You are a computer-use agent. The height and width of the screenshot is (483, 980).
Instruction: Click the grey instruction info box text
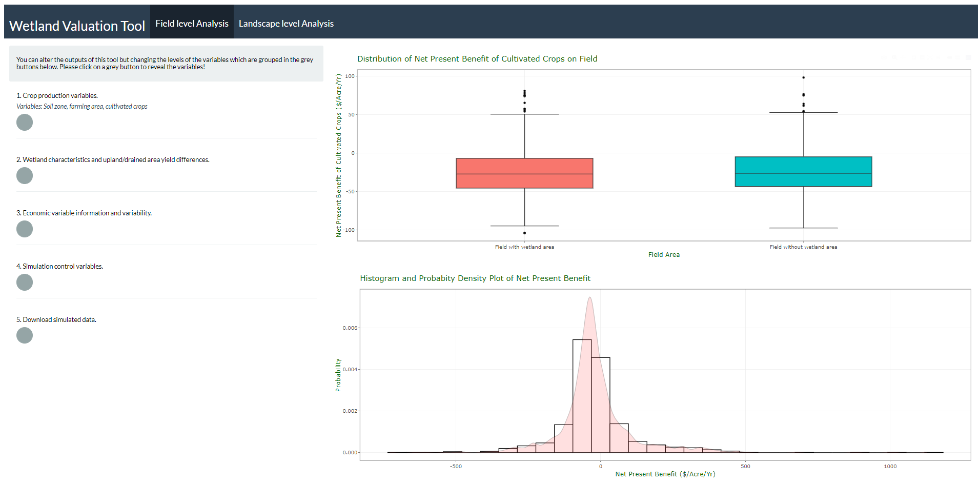(x=165, y=63)
